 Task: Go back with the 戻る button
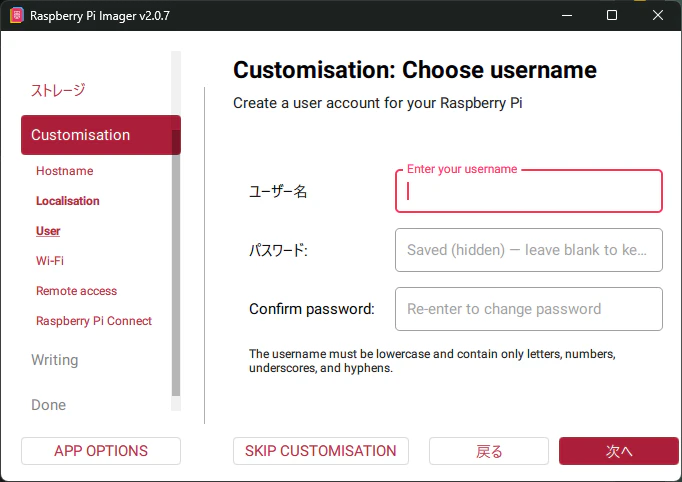488,451
